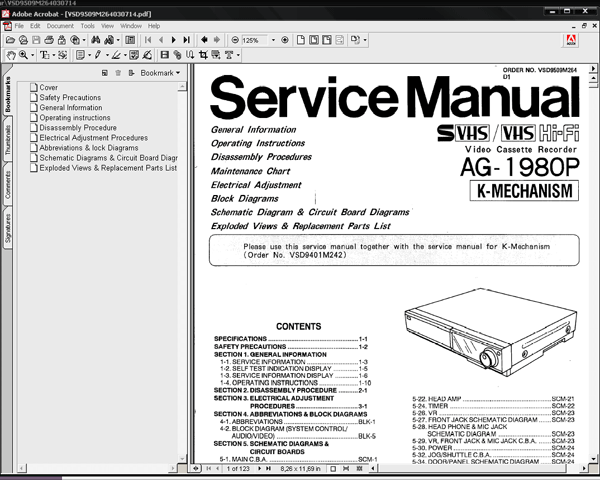
Task: Switch to the Signatures side tab
Action: [8, 229]
